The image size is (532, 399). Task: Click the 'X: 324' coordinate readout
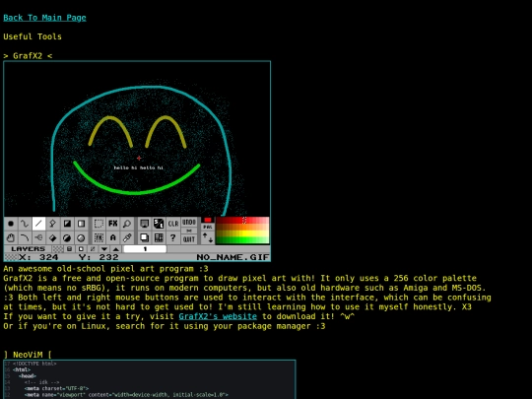[38, 257]
